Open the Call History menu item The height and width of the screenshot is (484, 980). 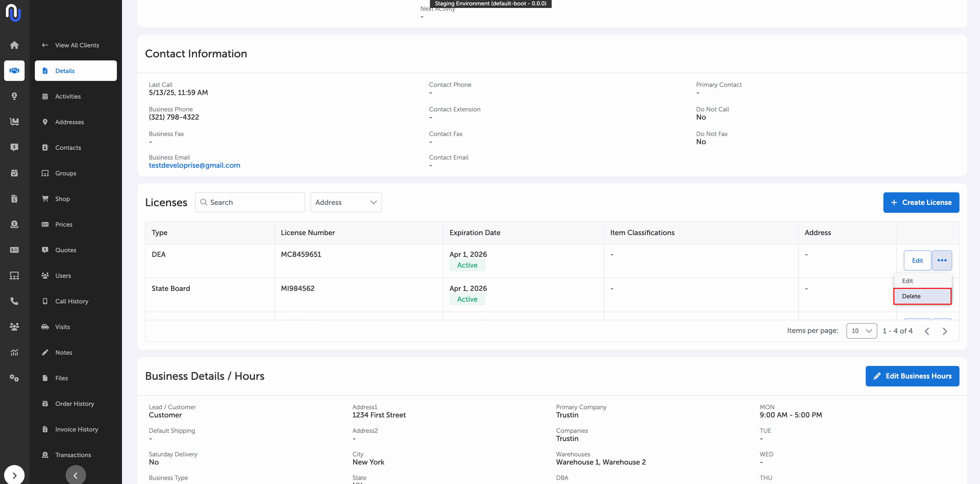72,301
